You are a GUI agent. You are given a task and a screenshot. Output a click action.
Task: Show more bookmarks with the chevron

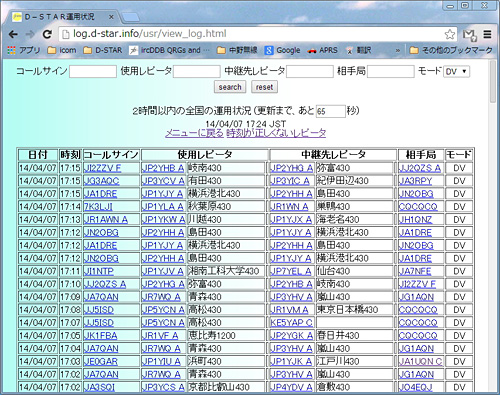(x=398, y=50)
